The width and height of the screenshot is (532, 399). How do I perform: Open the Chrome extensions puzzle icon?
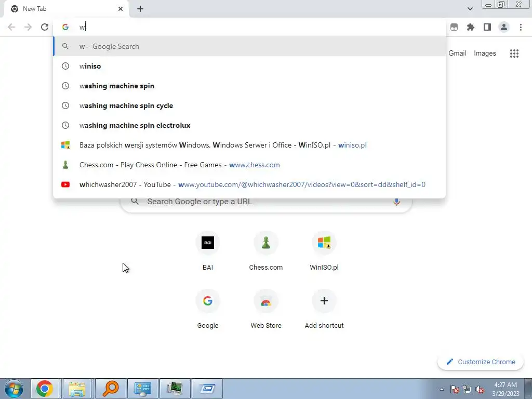point(471,27)
